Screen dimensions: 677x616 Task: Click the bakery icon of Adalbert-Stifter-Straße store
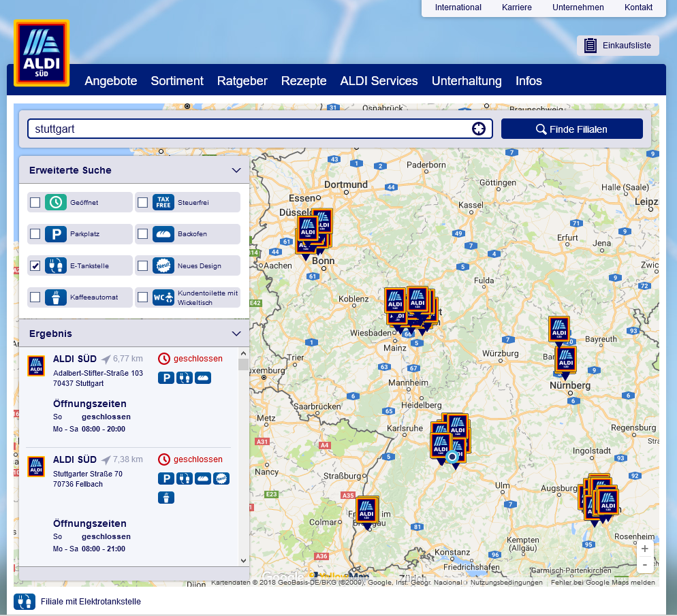[x=203, y=378]
